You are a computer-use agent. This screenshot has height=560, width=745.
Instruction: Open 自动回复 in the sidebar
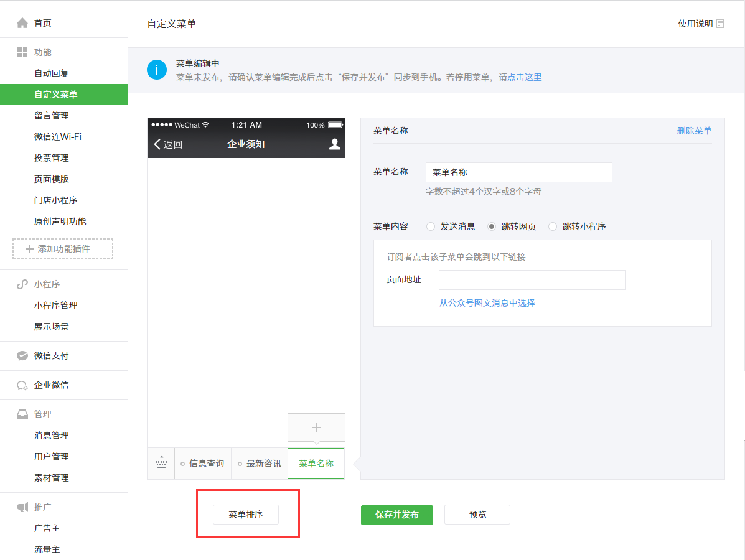(x=51, y=73)
